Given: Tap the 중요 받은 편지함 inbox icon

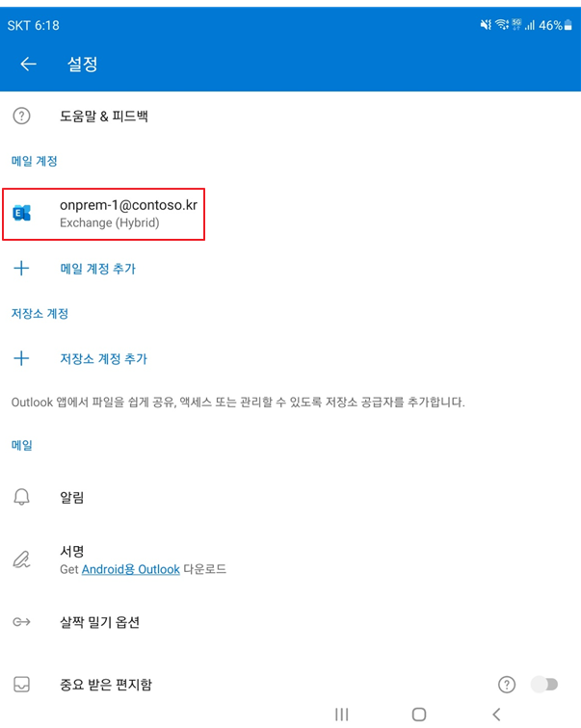Looking at the screenshot, I should pos(21,685).
